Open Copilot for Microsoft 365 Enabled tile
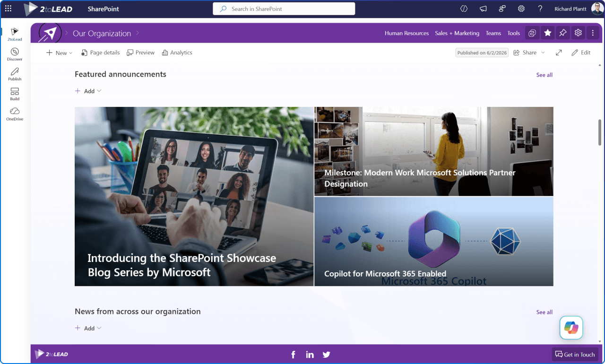 coord(434,242)
